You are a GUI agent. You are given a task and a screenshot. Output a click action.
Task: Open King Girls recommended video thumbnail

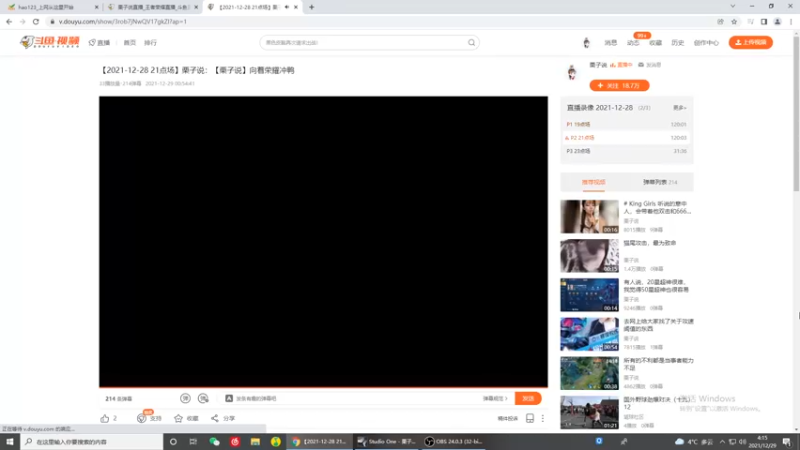589,216
